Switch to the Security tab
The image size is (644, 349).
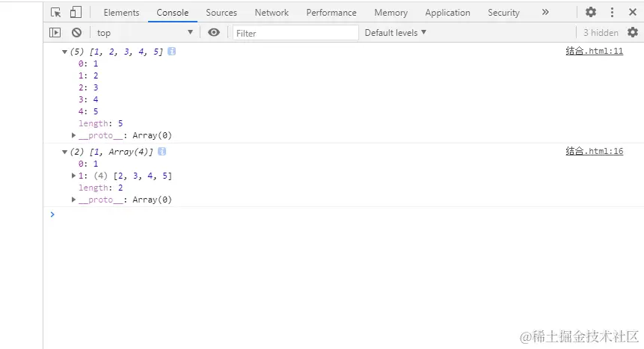(x=503, y=13)
